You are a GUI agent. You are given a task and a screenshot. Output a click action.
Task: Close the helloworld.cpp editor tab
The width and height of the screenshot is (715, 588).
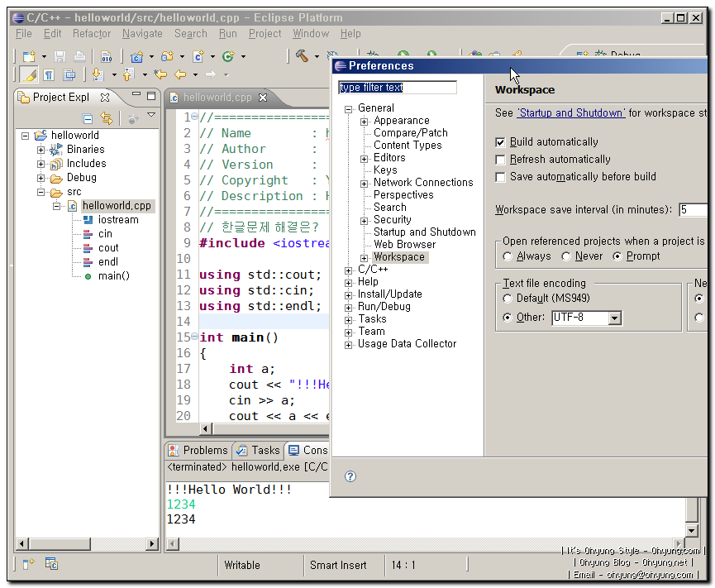click(x=263, y=98)
